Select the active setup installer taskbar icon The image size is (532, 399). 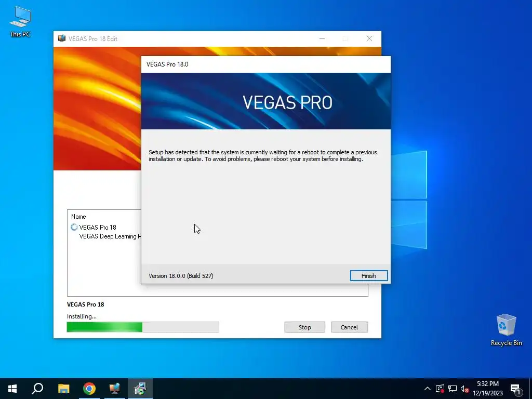coord(140,389)
